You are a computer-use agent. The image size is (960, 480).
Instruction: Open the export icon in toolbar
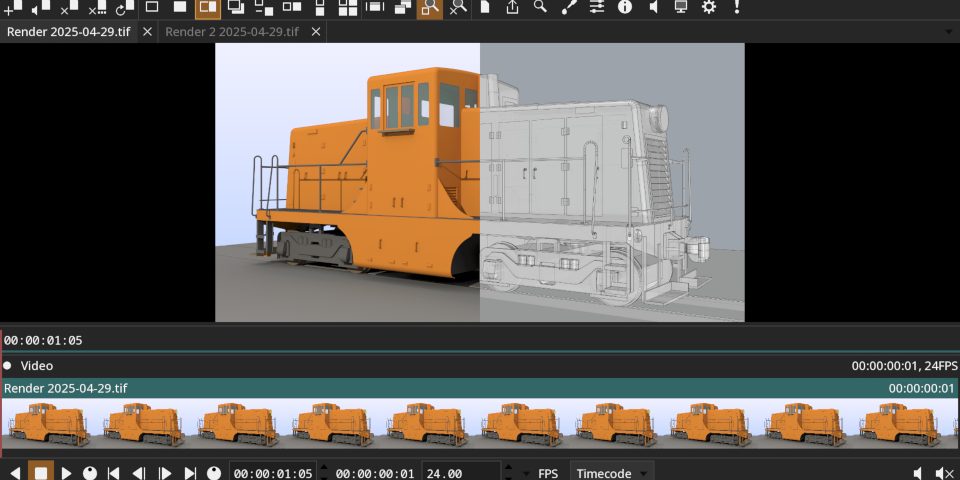click(513, 8)
